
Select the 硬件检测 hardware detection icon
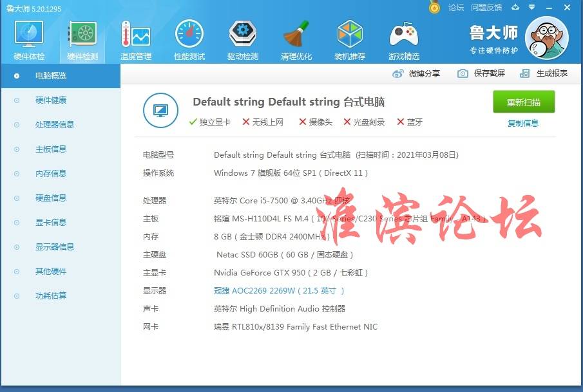(82, 40)
